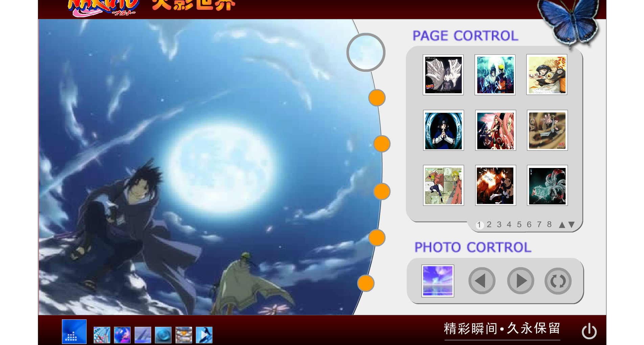Click the loop/refresh circular arrows button

(558, 281)
